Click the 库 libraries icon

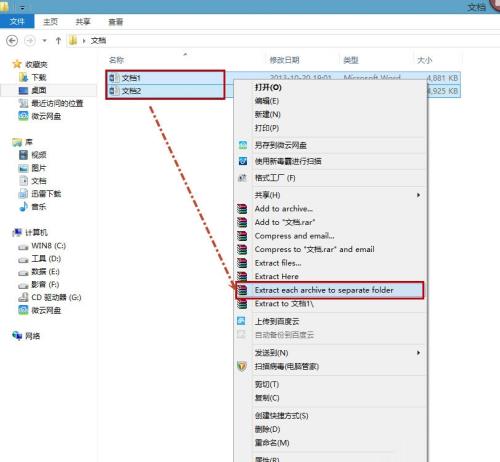pos(17,142)
